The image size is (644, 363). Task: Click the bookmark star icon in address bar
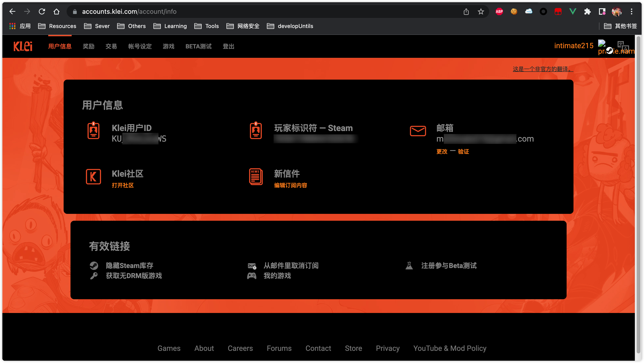481,12
